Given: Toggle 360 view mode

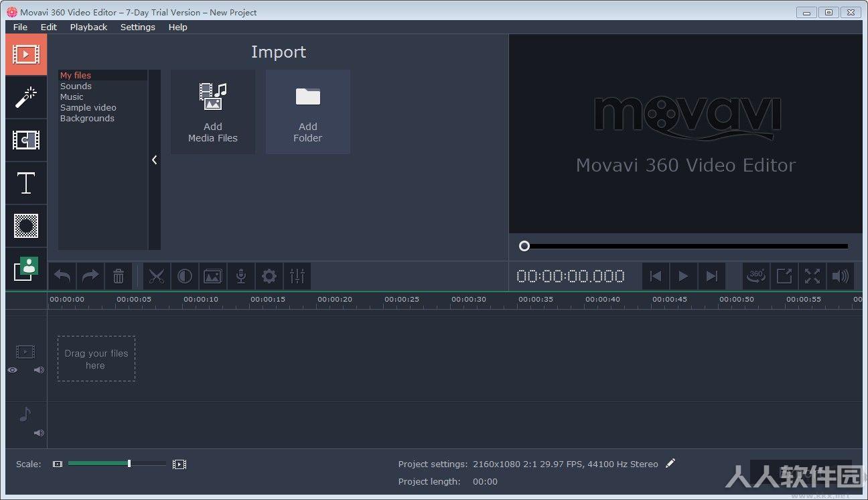Looking at the screenshot, I should tap(757, 276).
